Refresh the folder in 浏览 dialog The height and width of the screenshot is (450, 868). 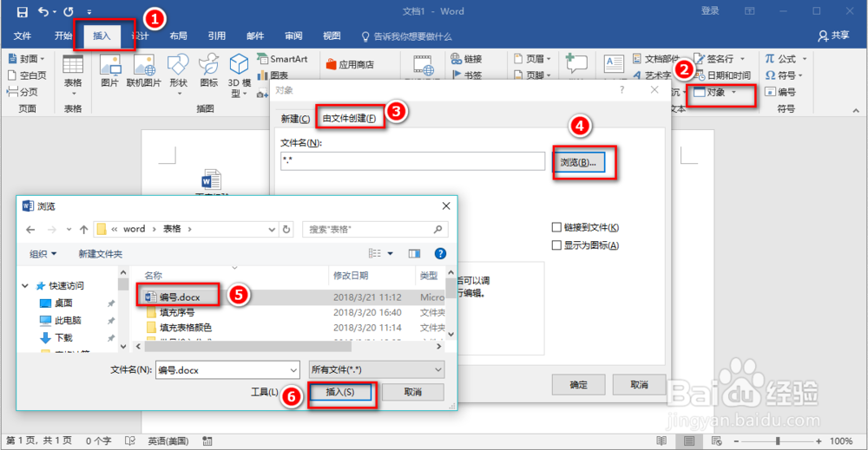[x=286, y=230]
